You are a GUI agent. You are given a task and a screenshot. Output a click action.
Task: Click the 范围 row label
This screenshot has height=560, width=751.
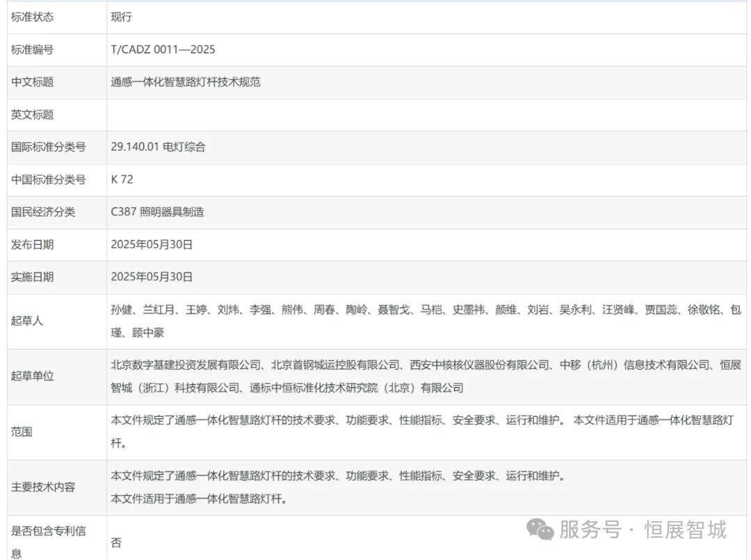[22, 431]
